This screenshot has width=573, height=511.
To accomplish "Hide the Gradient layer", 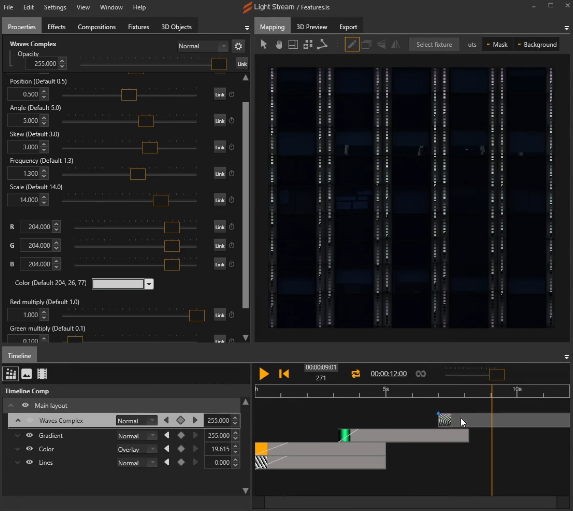I will click(x=29, y=435).
